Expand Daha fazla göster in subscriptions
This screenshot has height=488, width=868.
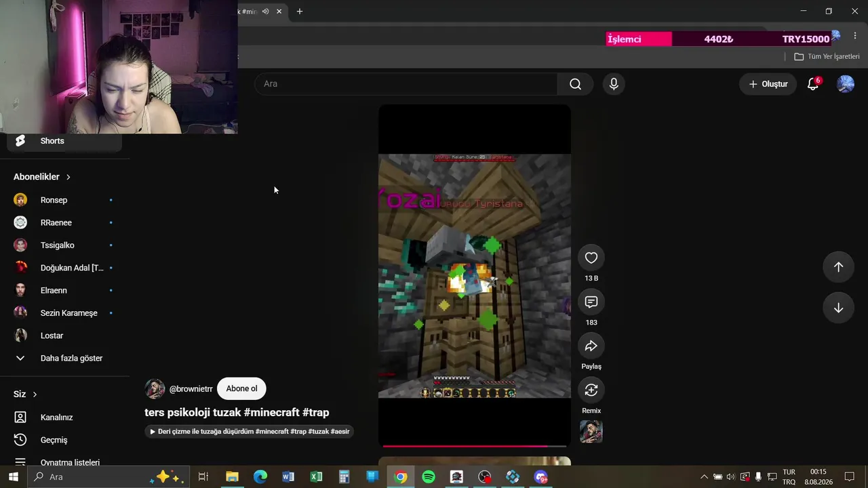64,358
